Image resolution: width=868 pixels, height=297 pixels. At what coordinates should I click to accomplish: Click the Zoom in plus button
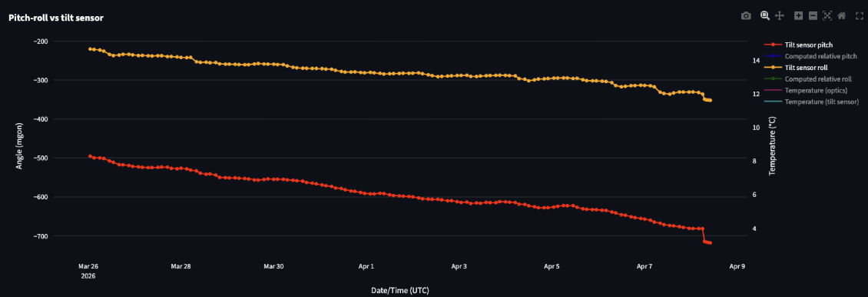point(798,16)
